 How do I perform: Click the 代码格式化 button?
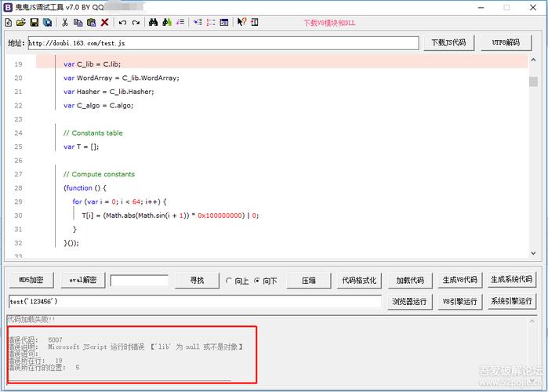pos(359,280)
